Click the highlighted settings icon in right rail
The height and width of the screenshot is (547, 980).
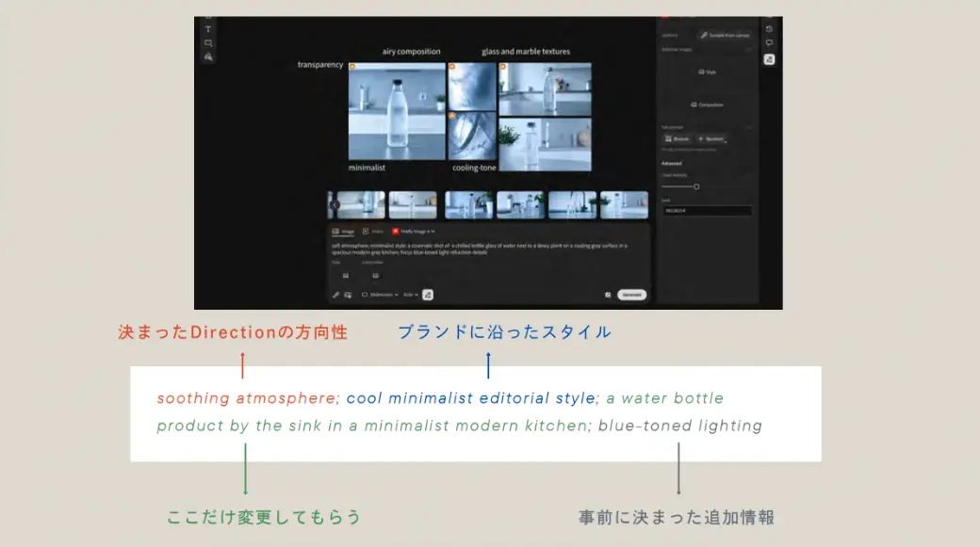[769, 59]
